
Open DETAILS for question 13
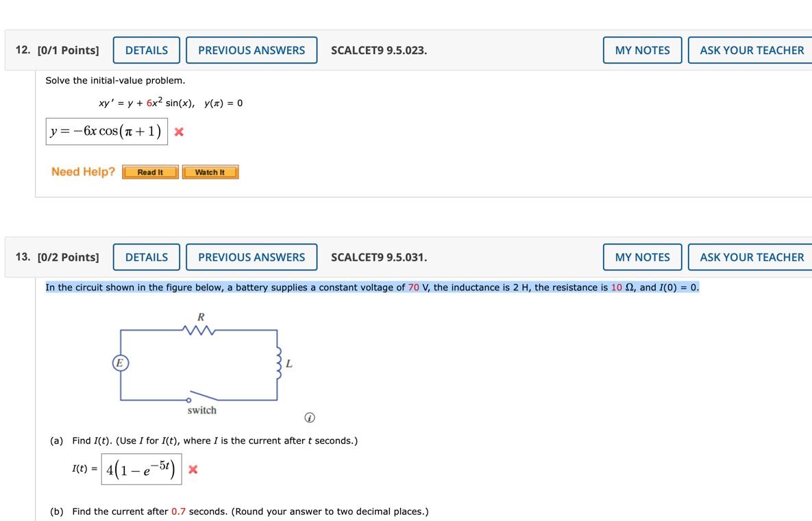[146, 257]
